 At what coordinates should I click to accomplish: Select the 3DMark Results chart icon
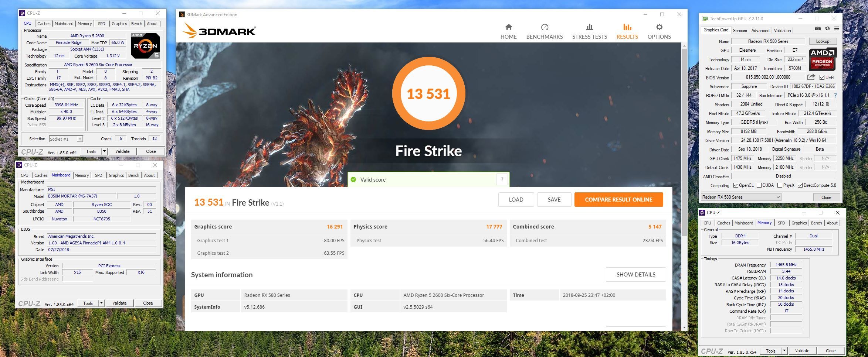[x=627, y=27]
